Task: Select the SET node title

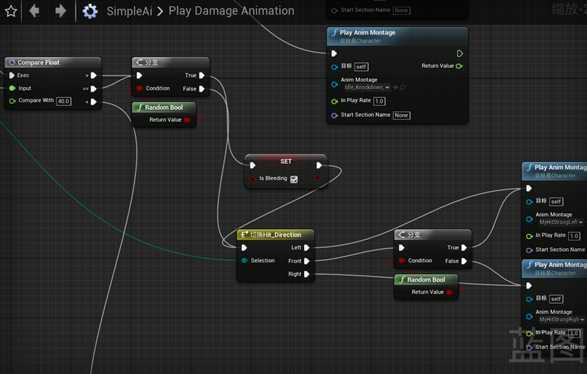Action: pyautogui.click(x=286, y=161)
